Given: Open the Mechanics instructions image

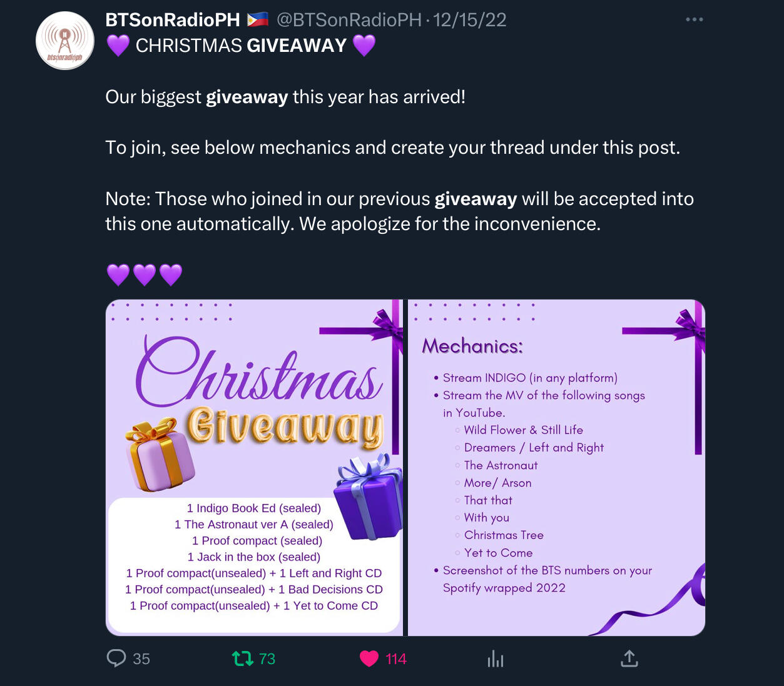Looking at the screenshot, I should coord(557,468).
